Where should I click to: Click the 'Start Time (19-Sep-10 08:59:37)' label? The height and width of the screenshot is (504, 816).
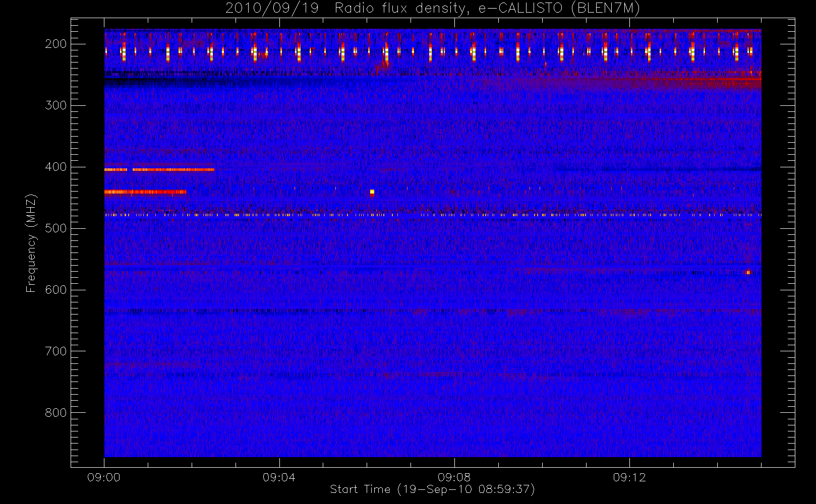(432, 489)
